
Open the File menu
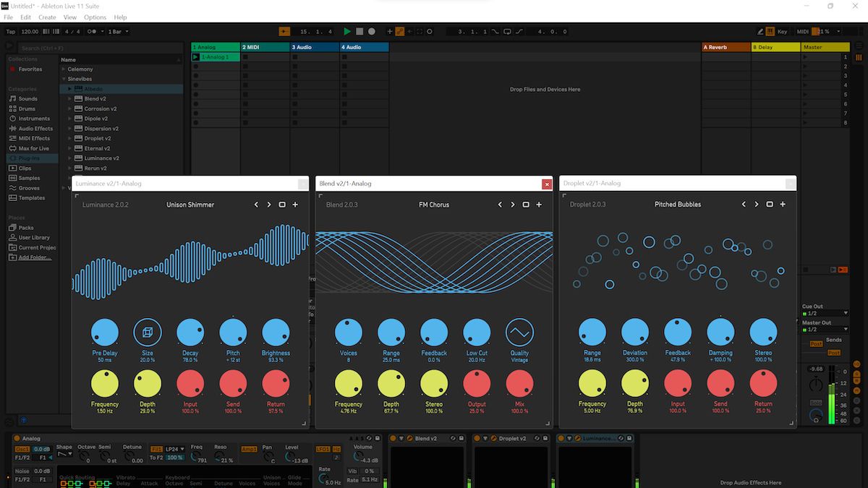(9, 17)
